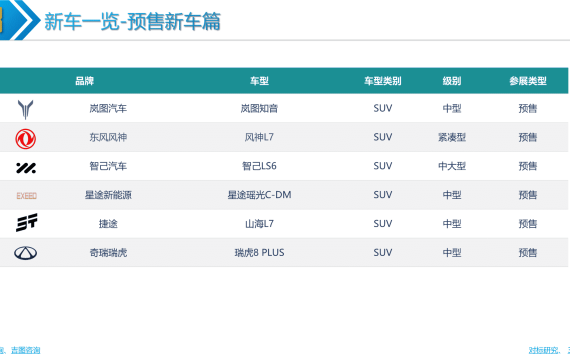Viewport: 570px width, 360px height.
Task: Click the 智己LS6 model cell
Action: [259, 166]
